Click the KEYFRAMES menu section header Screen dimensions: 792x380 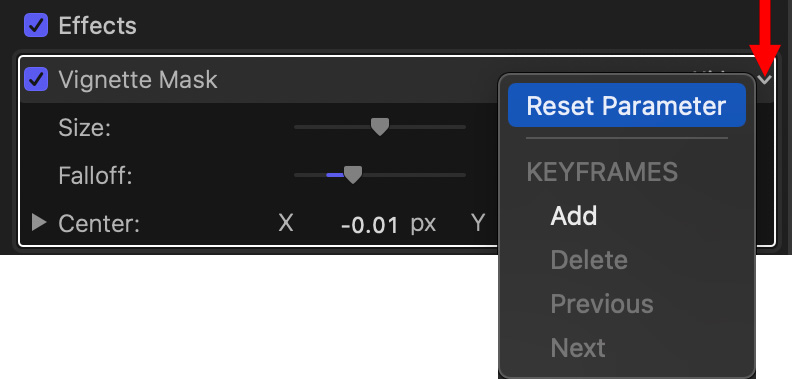(x=602, y=172)
